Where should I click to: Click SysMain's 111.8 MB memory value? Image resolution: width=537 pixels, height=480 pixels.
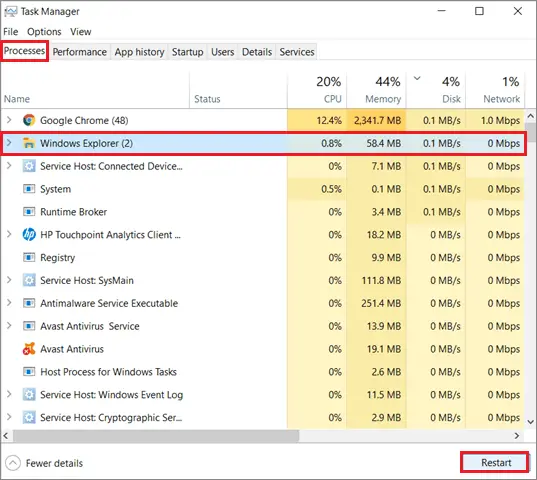coord(381,280)
